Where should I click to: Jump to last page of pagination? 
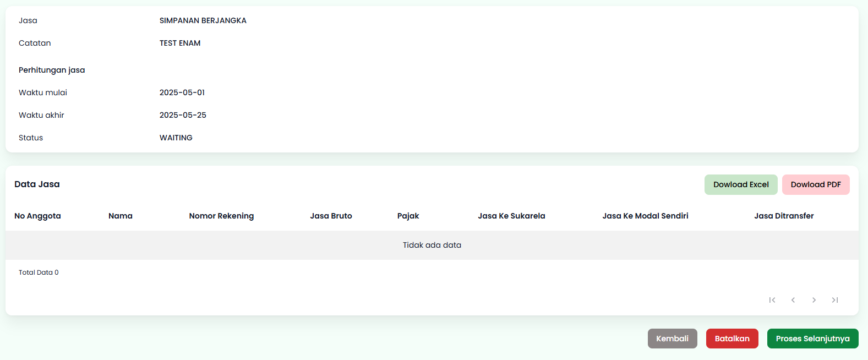click(x=835, y=300)
